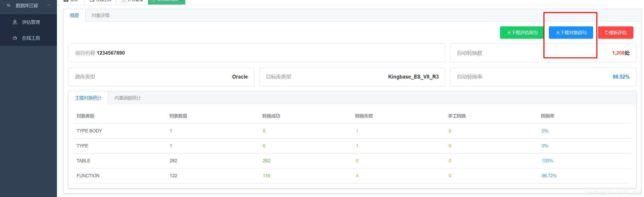Click the 对象类型 column header
This screenshot has width=644, height=197.
(x=85, y=116)
